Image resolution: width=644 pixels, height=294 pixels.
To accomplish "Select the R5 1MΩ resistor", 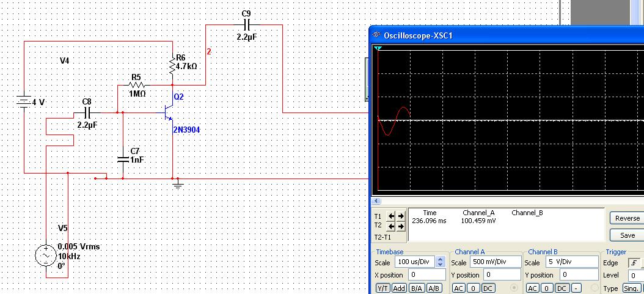I will (136, 86).
